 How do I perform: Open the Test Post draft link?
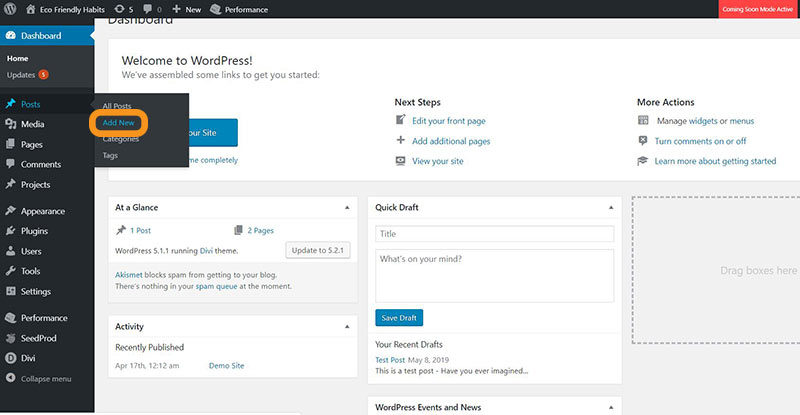click(x=390, y=360)
